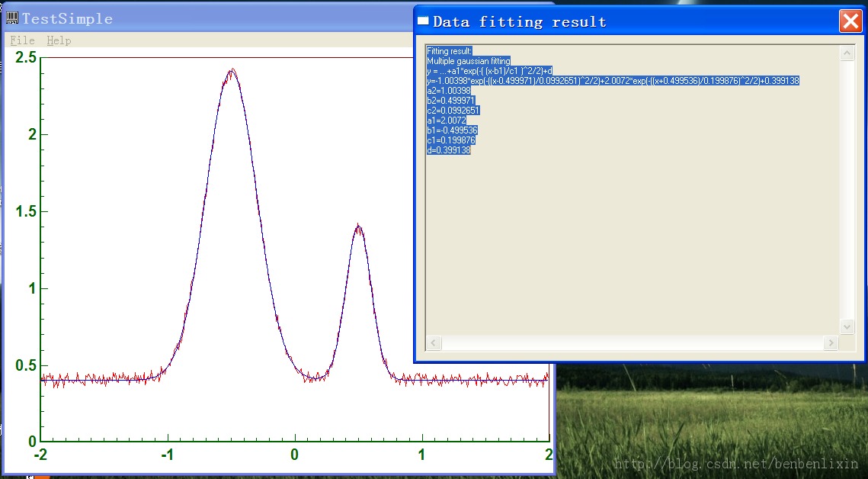This screenshot has height=479, width=868.
Task: Close the Data fitting result window
Action: [x=850, y=21]
